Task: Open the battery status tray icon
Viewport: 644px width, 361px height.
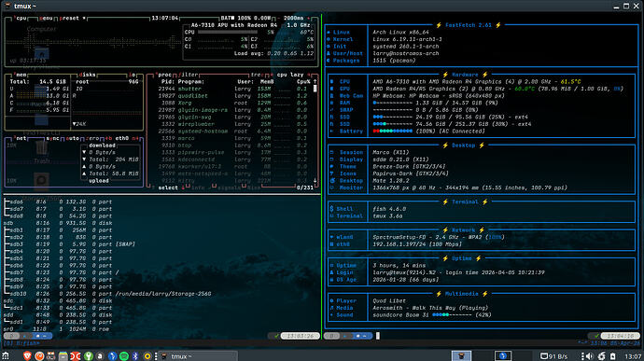Action: (x=613, y=356)
